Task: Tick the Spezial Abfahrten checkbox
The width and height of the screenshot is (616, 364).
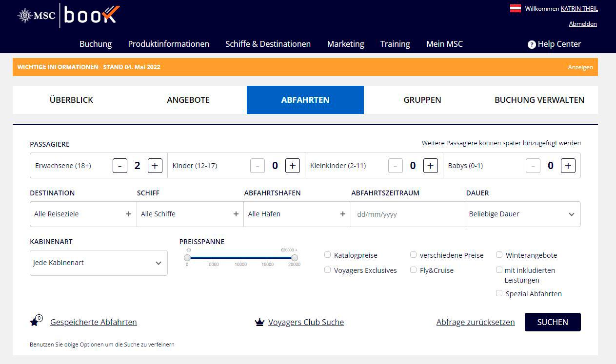Action: click(499, 293)
